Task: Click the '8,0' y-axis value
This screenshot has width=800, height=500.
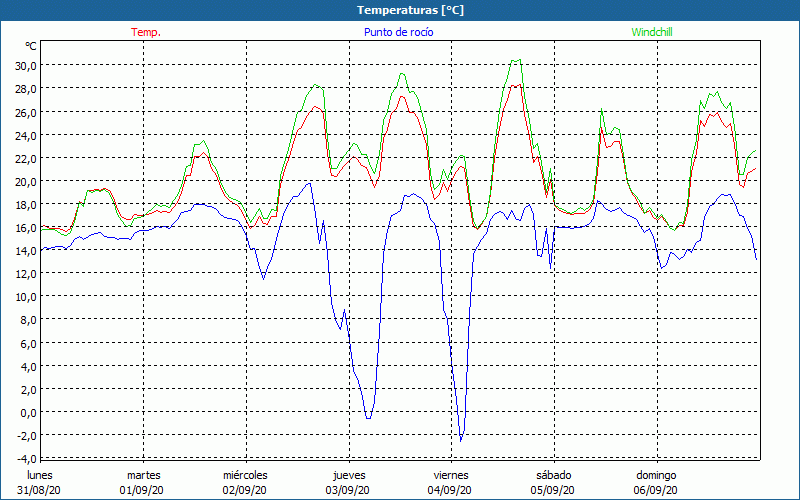Action: pyautogui.click(x=28, y=320)
